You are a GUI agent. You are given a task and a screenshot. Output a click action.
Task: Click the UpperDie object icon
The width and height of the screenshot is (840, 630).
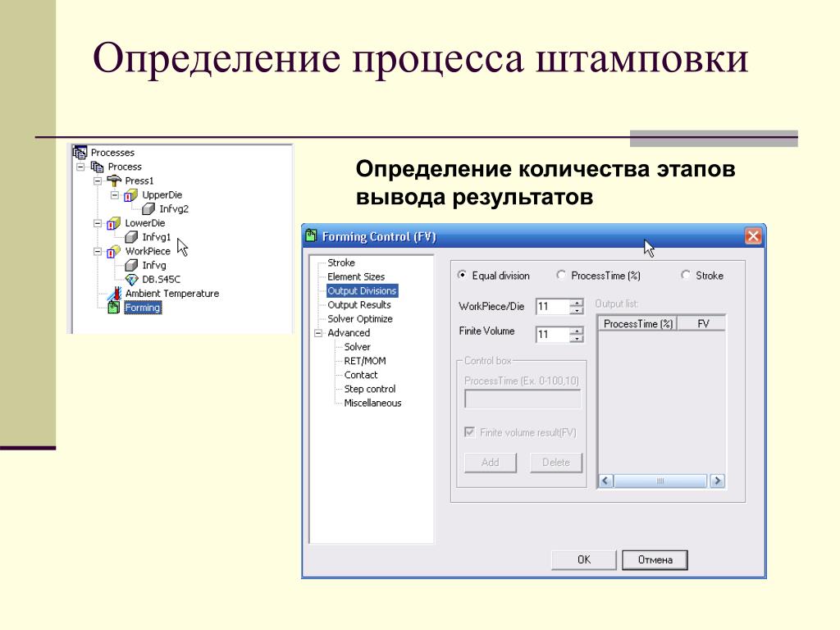click(130, 195)
